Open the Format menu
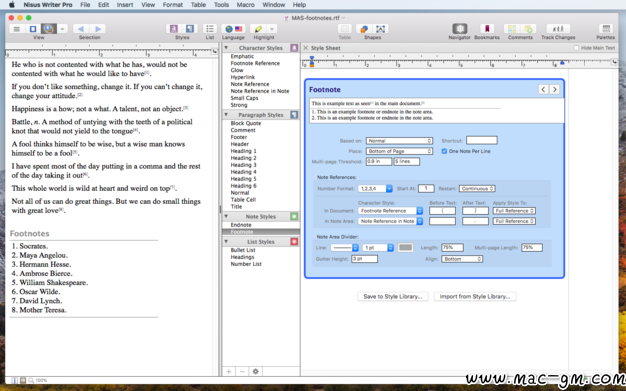The height and width of the screenshot is (391, 626). (172, 5)
